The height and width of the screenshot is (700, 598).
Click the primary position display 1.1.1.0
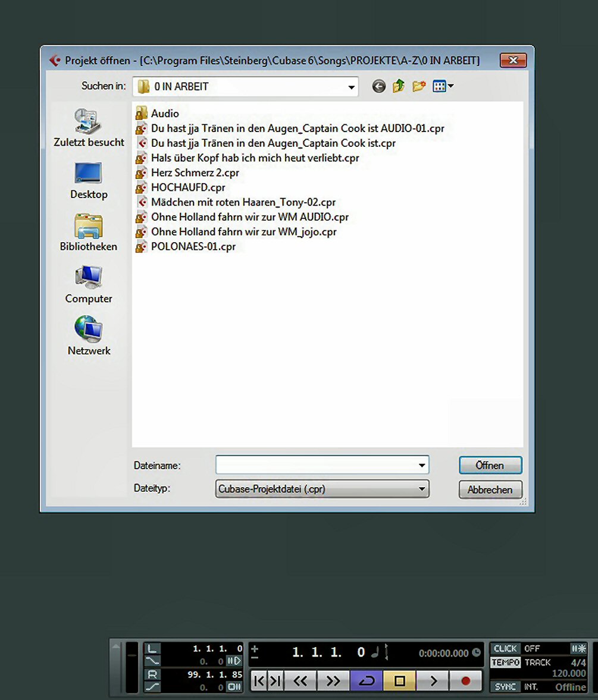pos(328,652)
